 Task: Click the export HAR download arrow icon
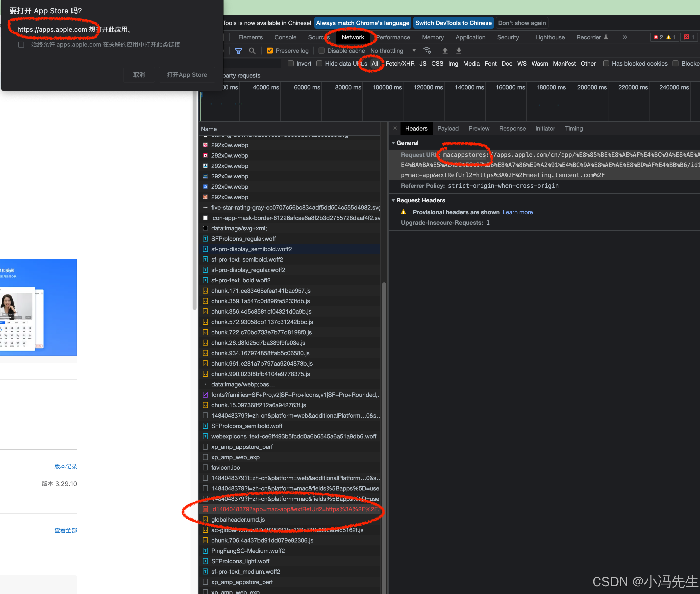coord(459,51)
